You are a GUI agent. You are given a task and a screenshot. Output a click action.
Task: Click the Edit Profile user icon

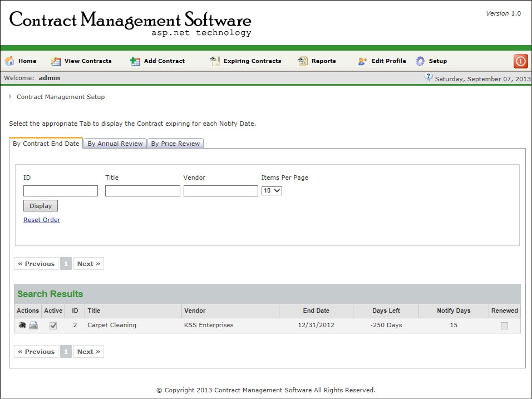click(362, 61)
